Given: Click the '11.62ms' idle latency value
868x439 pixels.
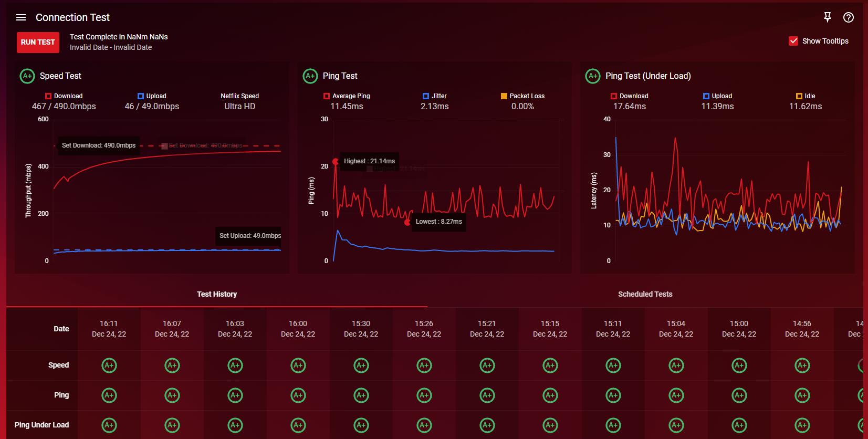Looking at the screenshot, I should [x=806, y=107].
